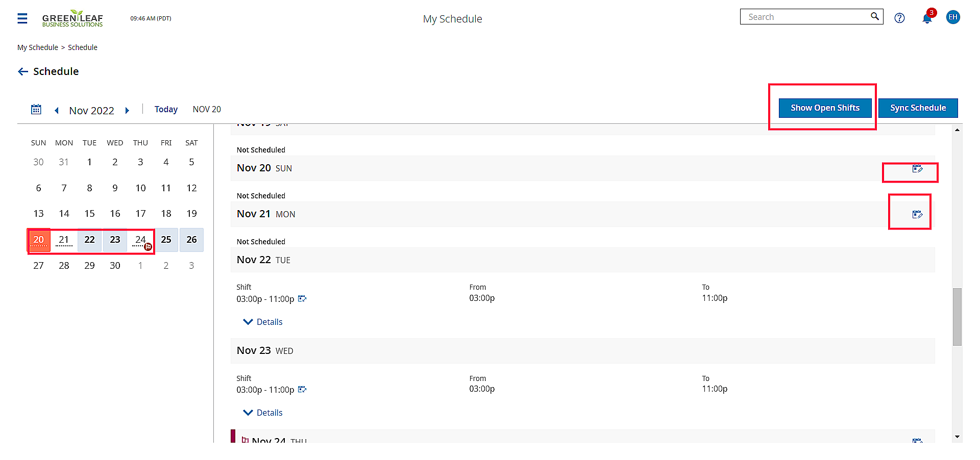Select November 28 in the mini calendar
This screenshot has width=980, height=460.
(x=64, y=266)
